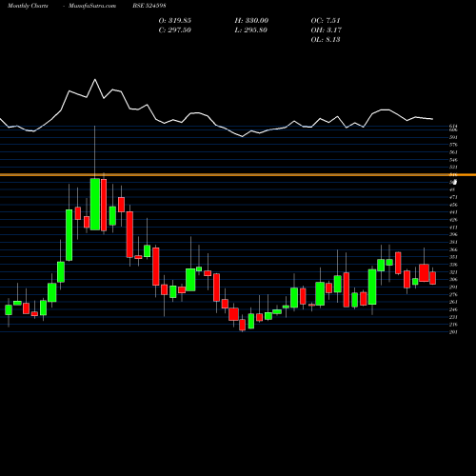Click the 'OC: 7.51' reading

coord(326,21)
